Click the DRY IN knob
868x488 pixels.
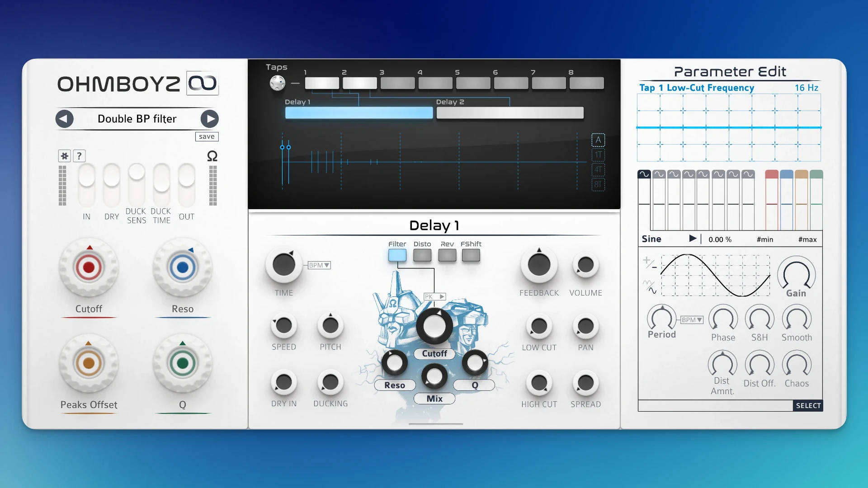[x=283, y=382]
